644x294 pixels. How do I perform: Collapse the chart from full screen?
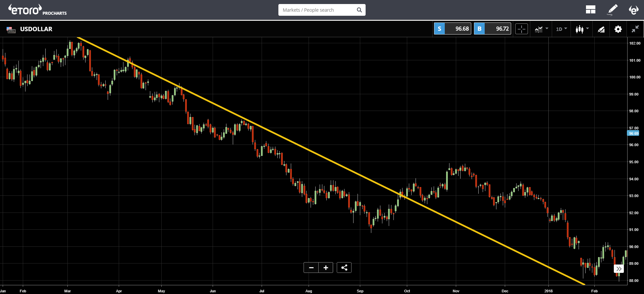(x=635, y=29)
